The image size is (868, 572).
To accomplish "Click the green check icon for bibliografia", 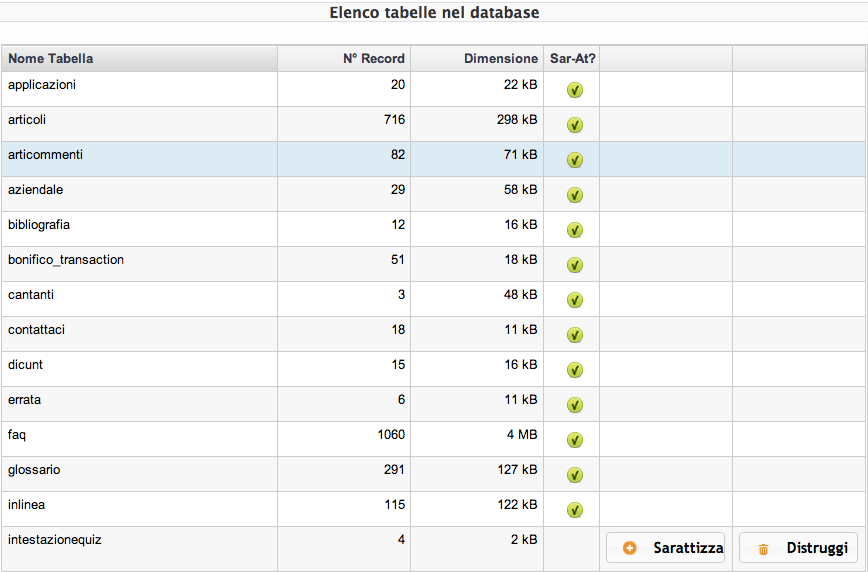I will point(575,230).
